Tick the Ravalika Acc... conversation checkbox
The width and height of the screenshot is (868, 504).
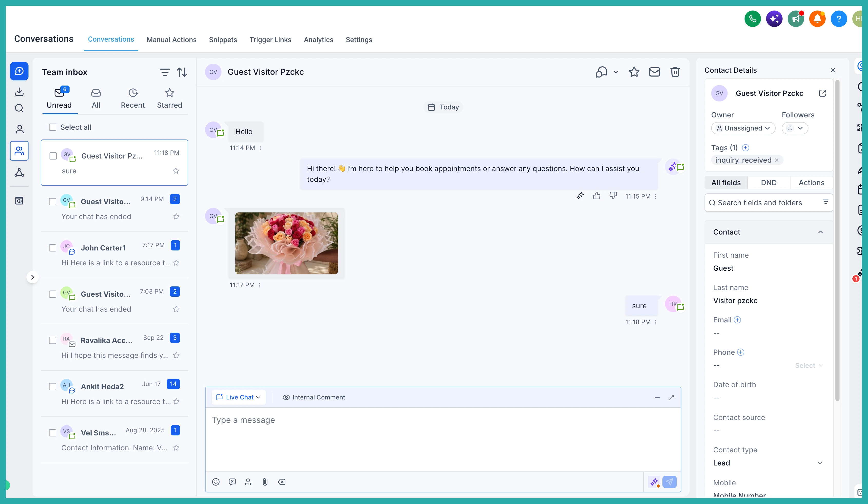pyautogui.click(x=52, y=340)
